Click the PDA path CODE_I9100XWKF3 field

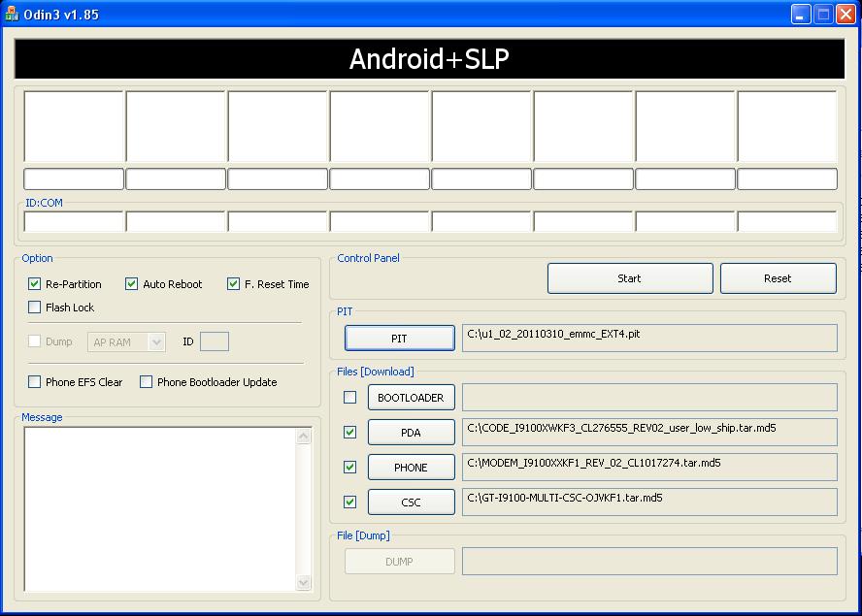point(649,432)
